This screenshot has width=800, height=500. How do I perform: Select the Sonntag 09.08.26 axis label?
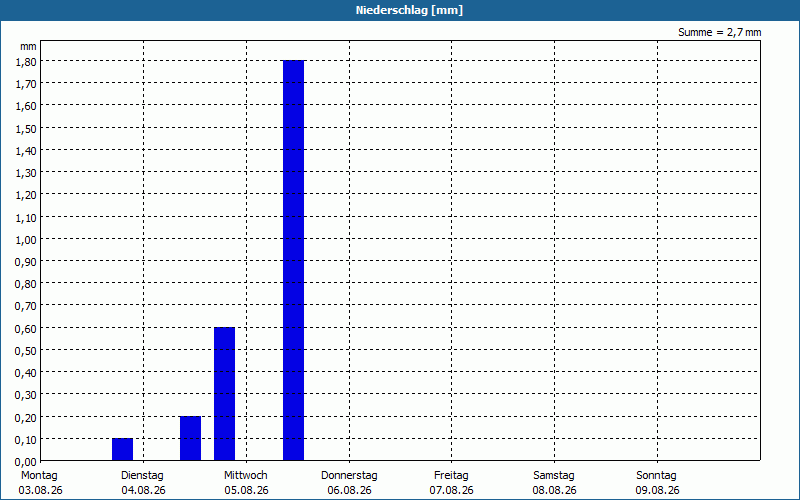[657, 483]
